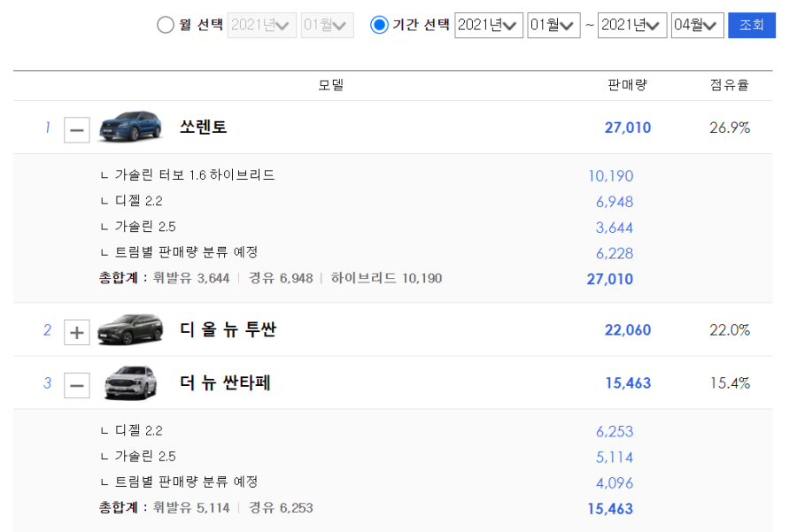This screenshot has width=797, height=532.
Task: Click the white 싼타페 car thumbnail
Action: pos(130,382)
